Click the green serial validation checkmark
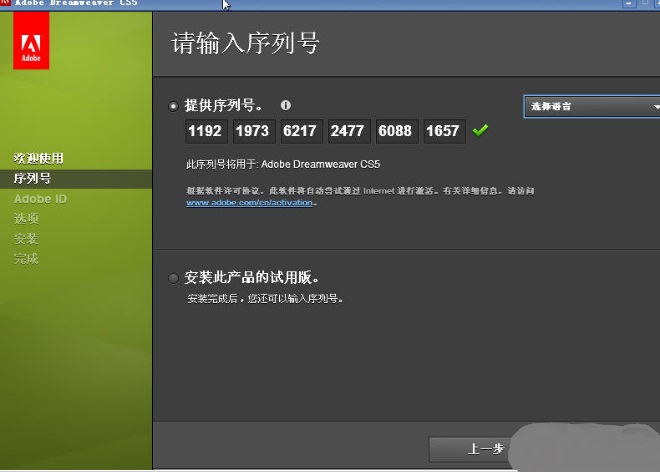This screenshot has height=472, width=660. point(480,130)
